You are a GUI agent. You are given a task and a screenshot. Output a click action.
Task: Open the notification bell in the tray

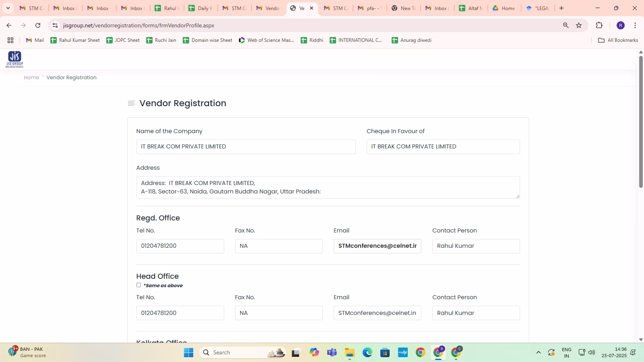tap(633, 353)
